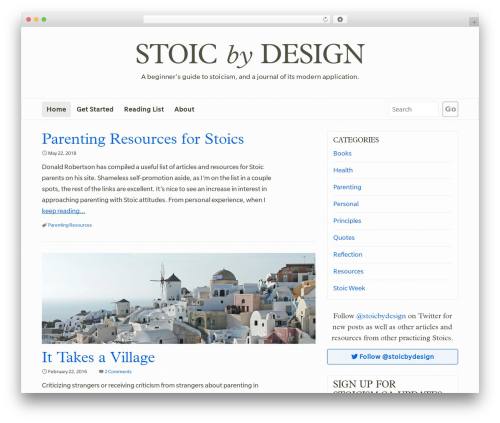Open the 2 Comments link
This screenshot has height=423, width=500.
[x=118, y=371]
